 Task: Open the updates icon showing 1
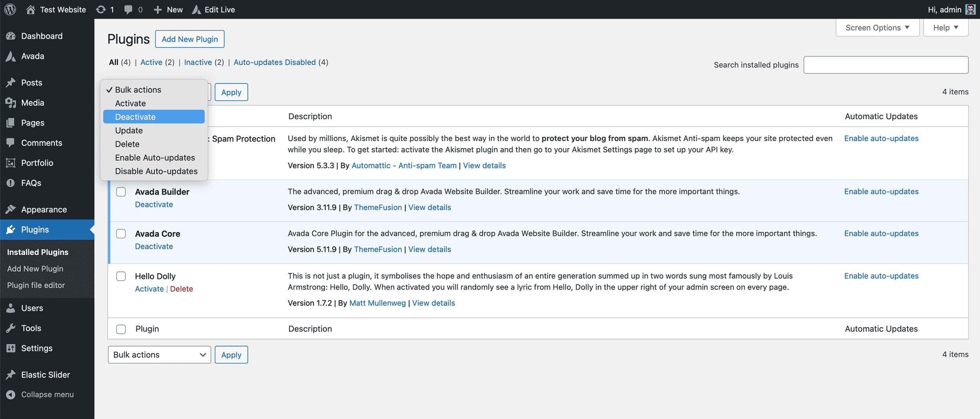point(101,9)
